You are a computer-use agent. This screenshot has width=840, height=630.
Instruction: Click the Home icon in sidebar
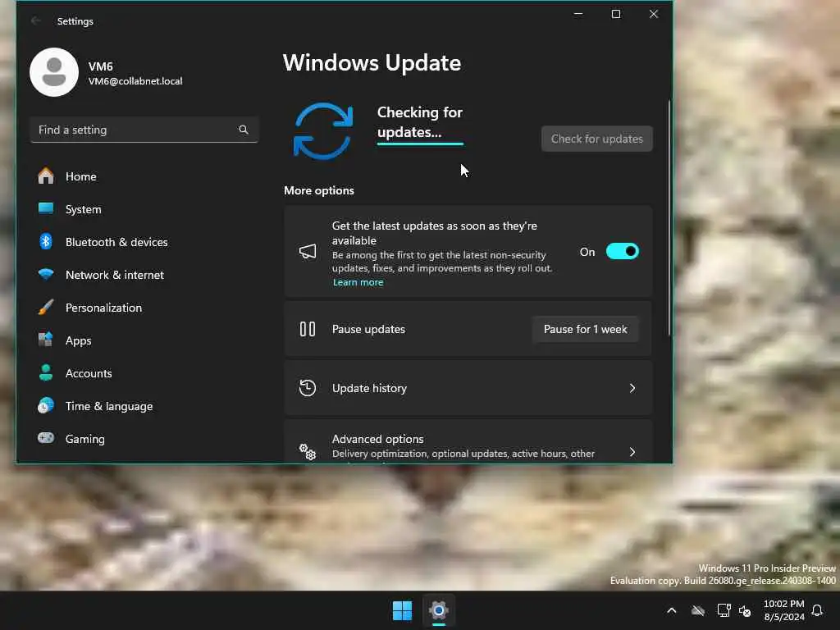tap(46, 176)
